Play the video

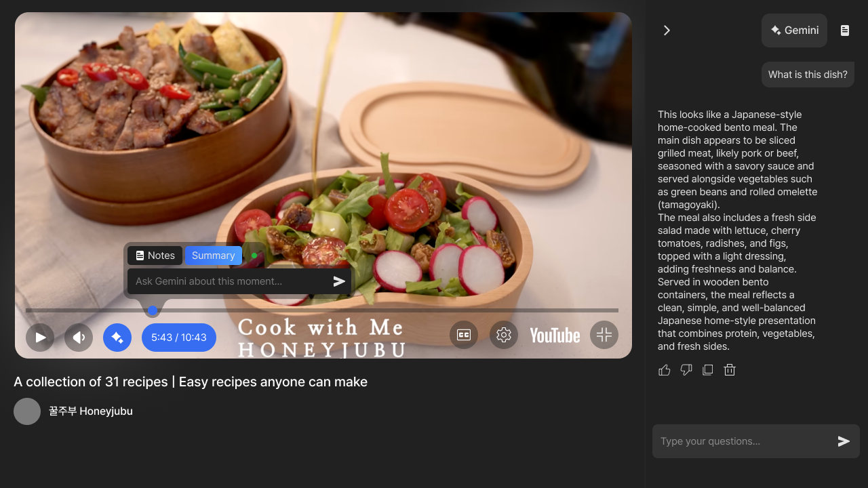(x=40, y=337)
